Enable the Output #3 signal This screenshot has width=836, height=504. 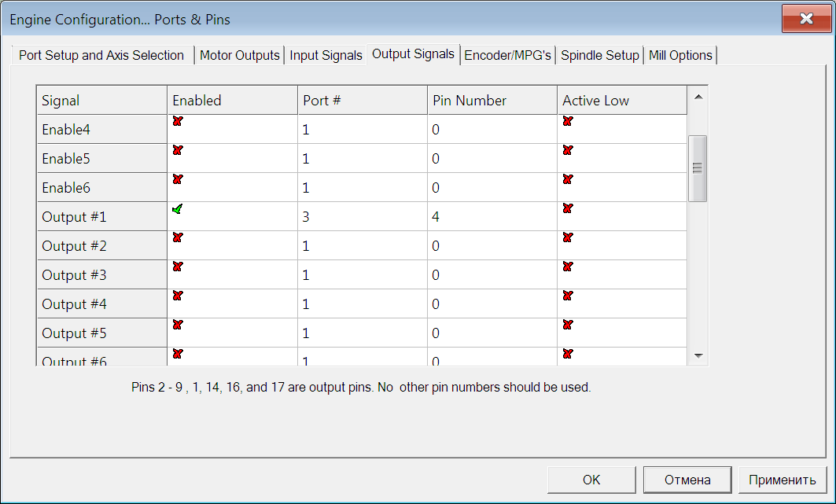(178, 267)
